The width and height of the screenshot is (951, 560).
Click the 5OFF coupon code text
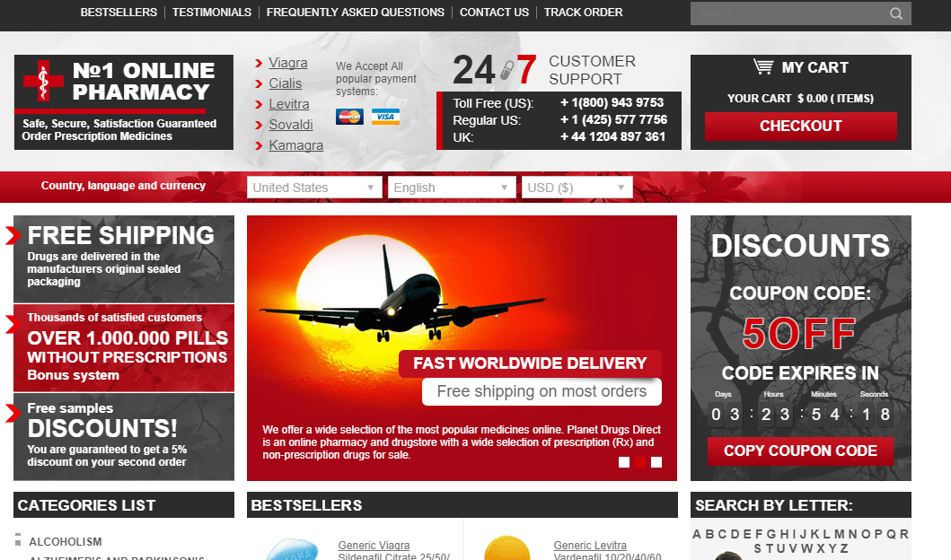pos(799,333)
